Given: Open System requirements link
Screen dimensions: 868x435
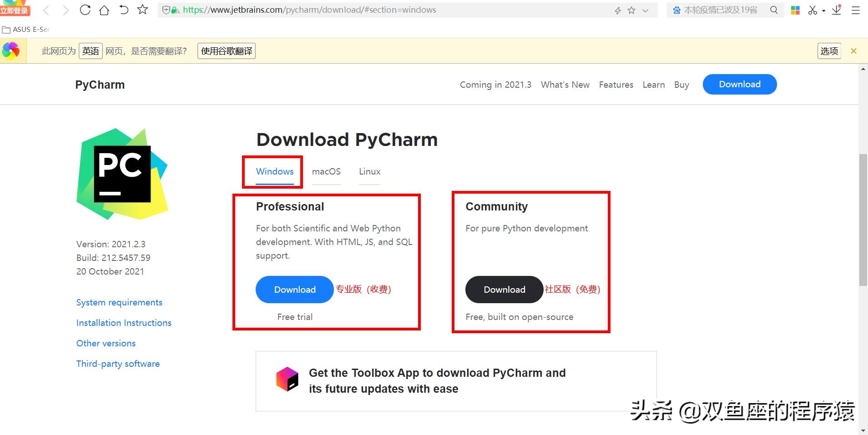Looking at the screenshot, I should click(x=119, y=303).
